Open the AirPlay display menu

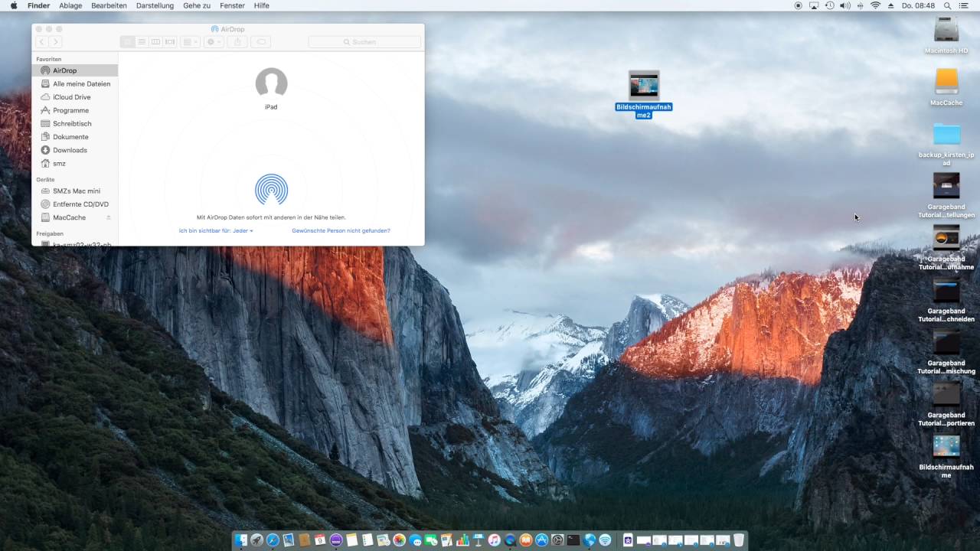click(x=814, y=5)
